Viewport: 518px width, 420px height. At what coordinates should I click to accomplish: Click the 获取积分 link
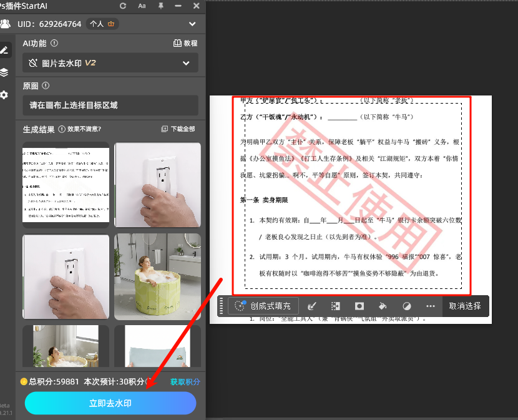[x=185, y=382]
